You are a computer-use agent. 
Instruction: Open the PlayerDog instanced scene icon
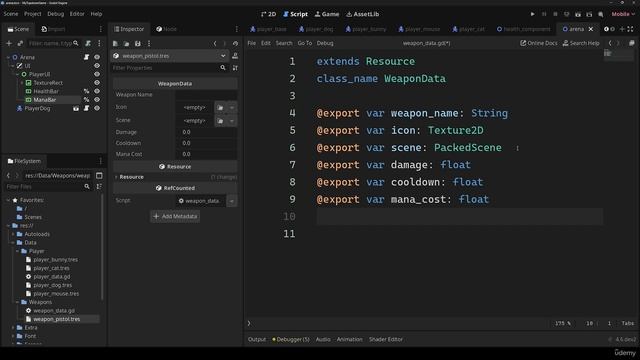click(76, 108)
